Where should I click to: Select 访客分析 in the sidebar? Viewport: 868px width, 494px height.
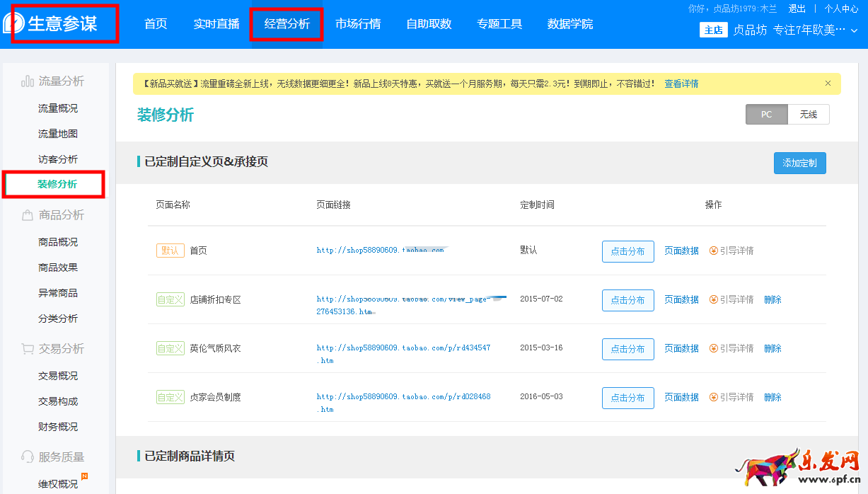(58, 159)
